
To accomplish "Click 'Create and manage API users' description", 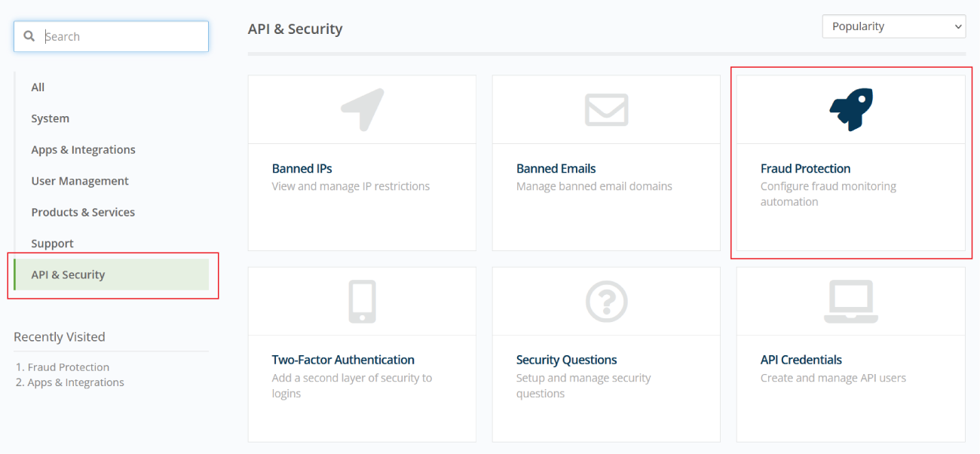I will [833, 378].
